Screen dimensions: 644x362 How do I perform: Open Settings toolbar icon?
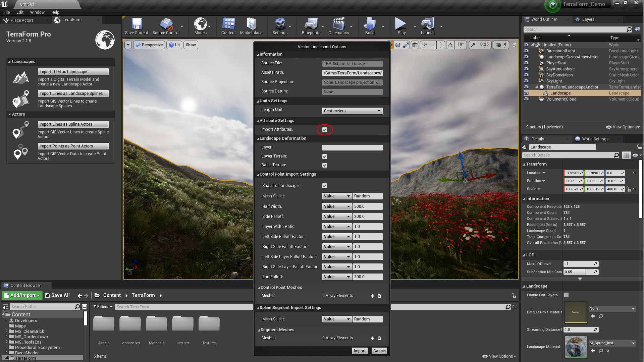click(x=280, y=26)
